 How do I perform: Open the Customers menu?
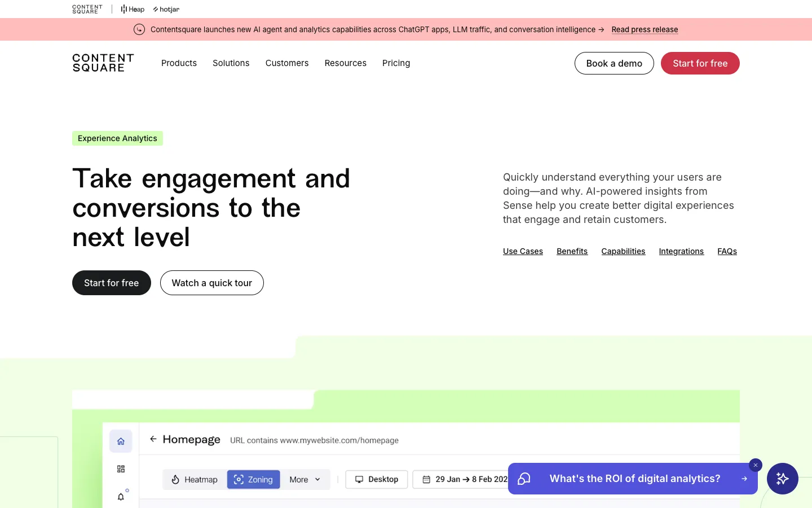(287, 63)
